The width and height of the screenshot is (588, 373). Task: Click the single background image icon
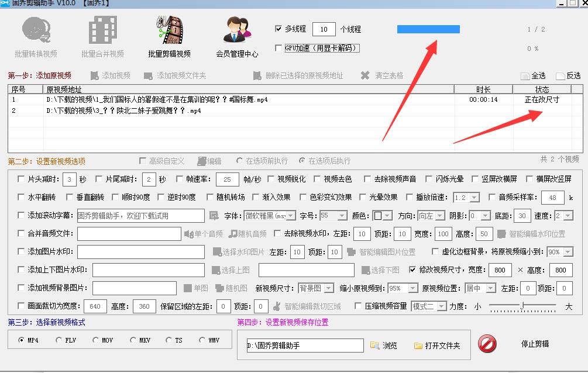pos(188,288)
